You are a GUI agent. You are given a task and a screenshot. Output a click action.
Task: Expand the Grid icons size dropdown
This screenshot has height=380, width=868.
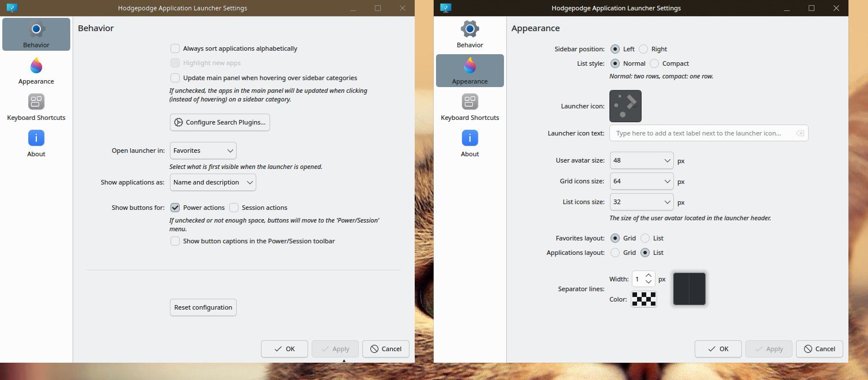(642, 181)
